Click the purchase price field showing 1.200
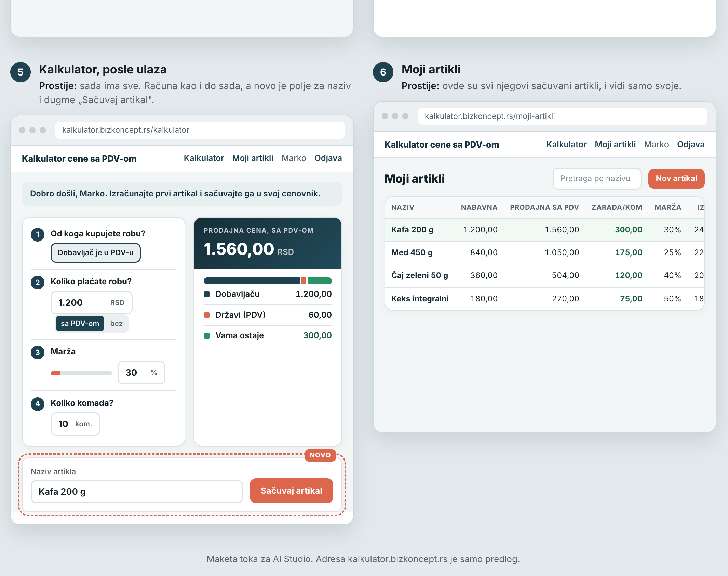 pyautogui.click(x=92, y=303)
